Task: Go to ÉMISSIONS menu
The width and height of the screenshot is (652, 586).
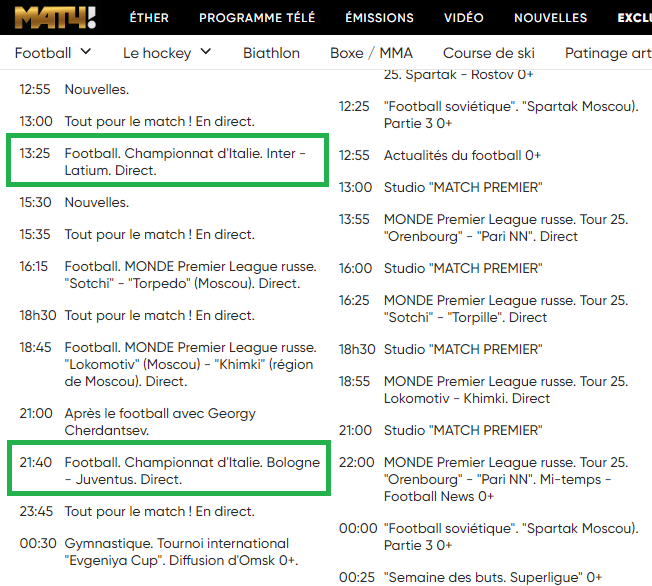Action: (379, 18)
